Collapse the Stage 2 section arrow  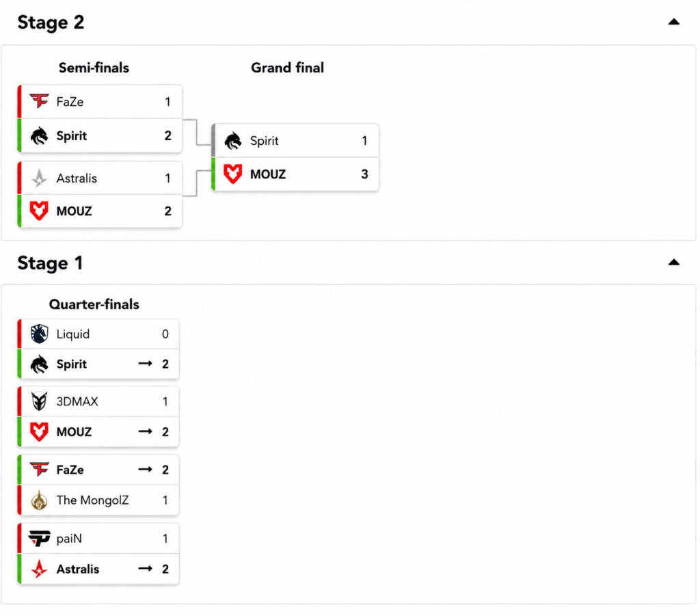click(x=673, y=21)
